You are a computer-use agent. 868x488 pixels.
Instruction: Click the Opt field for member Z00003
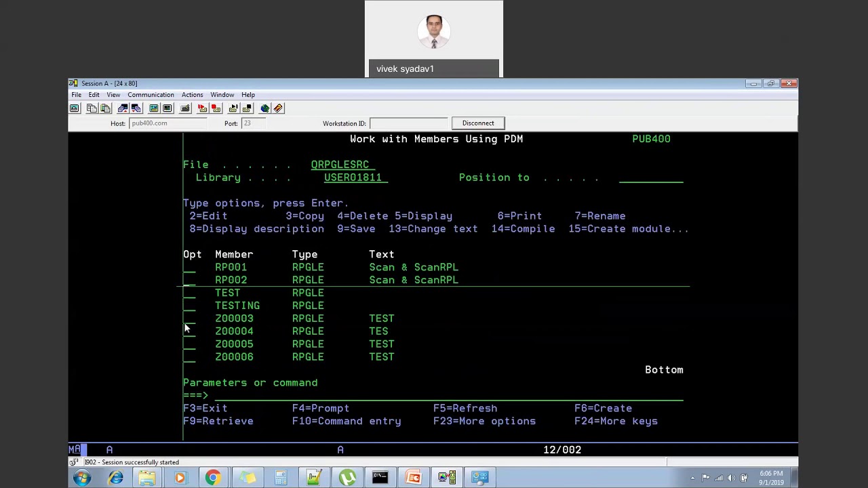(x=189, y=319)
